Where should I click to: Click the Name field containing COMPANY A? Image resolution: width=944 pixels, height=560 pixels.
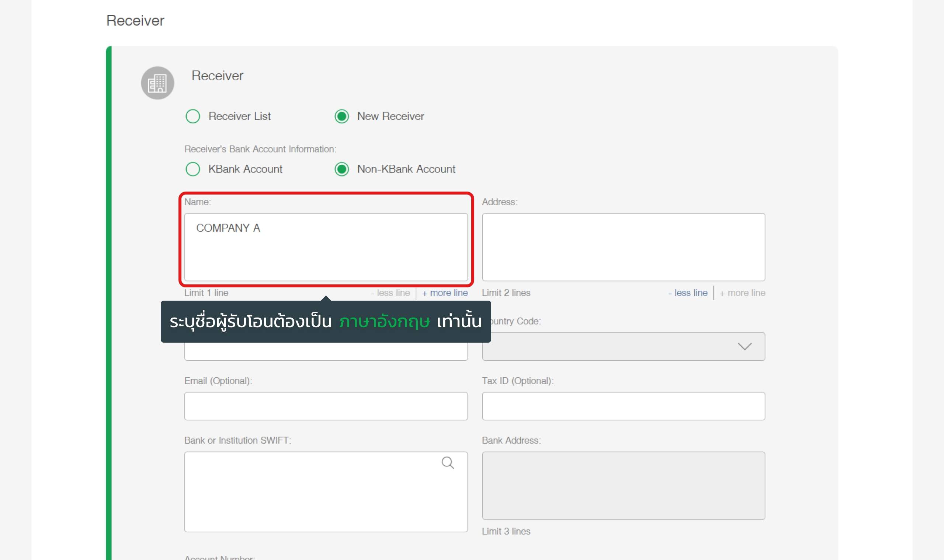pos(326,247)
